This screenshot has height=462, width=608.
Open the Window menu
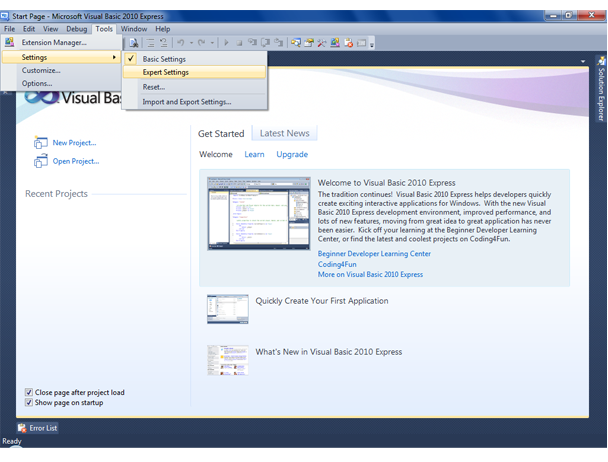pos(134,29)
